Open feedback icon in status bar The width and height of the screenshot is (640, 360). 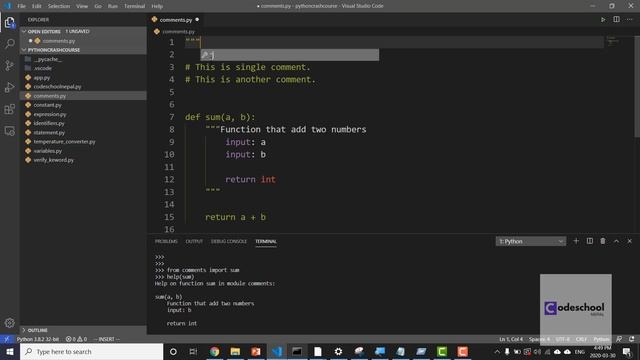(619, 339)
